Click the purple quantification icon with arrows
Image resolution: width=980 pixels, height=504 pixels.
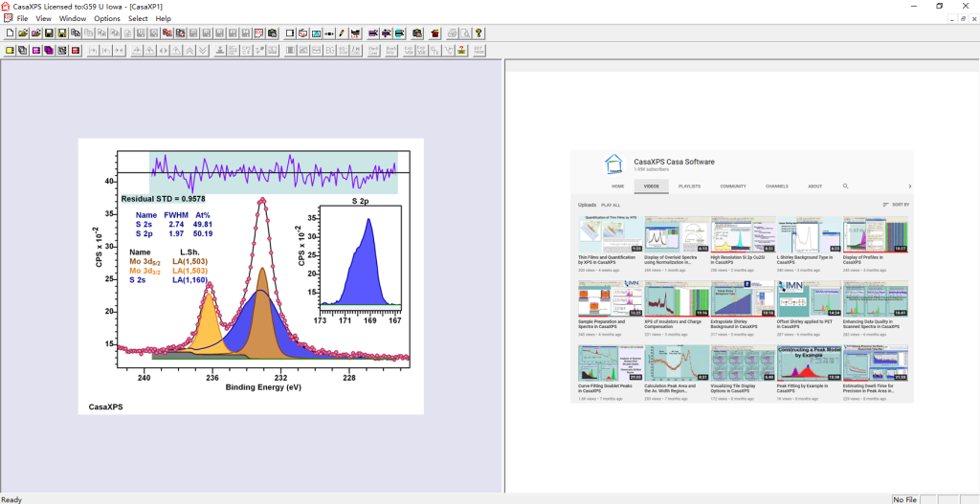tap(387, 33)
